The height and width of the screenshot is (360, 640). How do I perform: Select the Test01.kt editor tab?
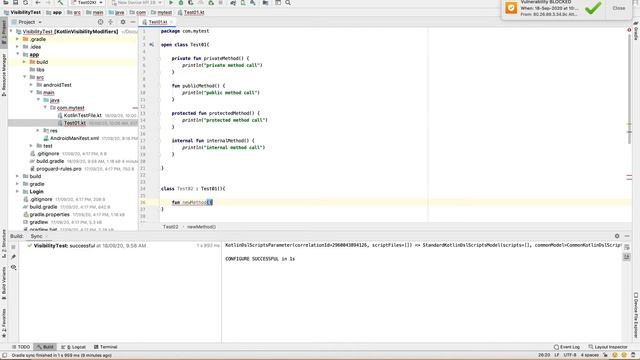tap(158, 22)
